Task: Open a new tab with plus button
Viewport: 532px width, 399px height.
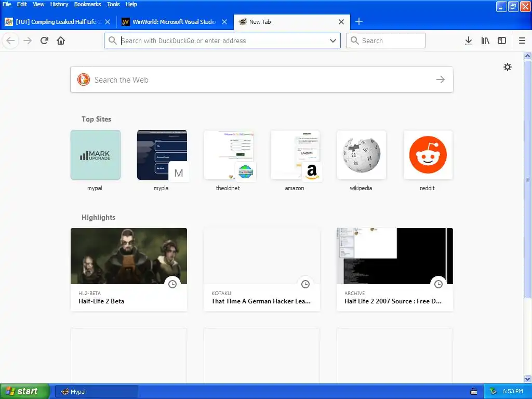Action: pos(358,21)
